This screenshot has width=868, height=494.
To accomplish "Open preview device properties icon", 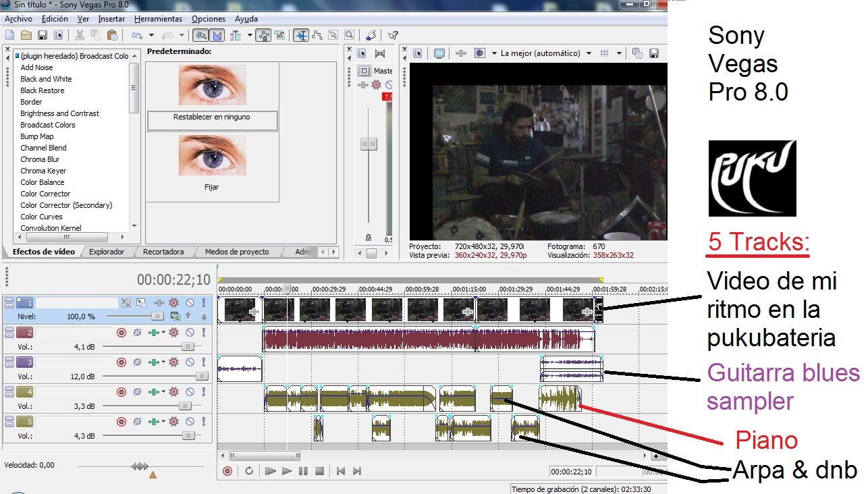I will (418, 53).
